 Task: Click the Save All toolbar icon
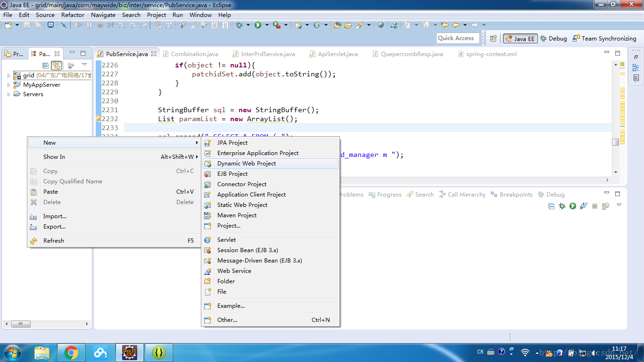point(37,25)
